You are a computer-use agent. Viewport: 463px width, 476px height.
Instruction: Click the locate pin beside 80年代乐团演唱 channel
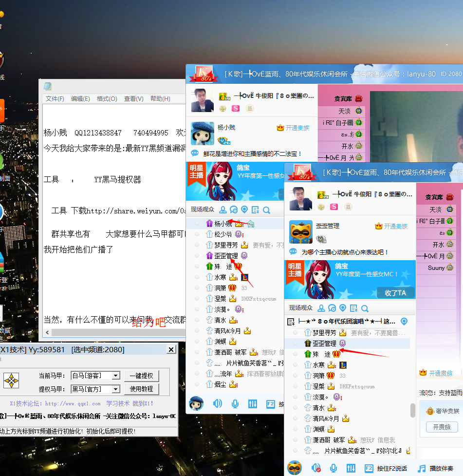coord(404,321)
